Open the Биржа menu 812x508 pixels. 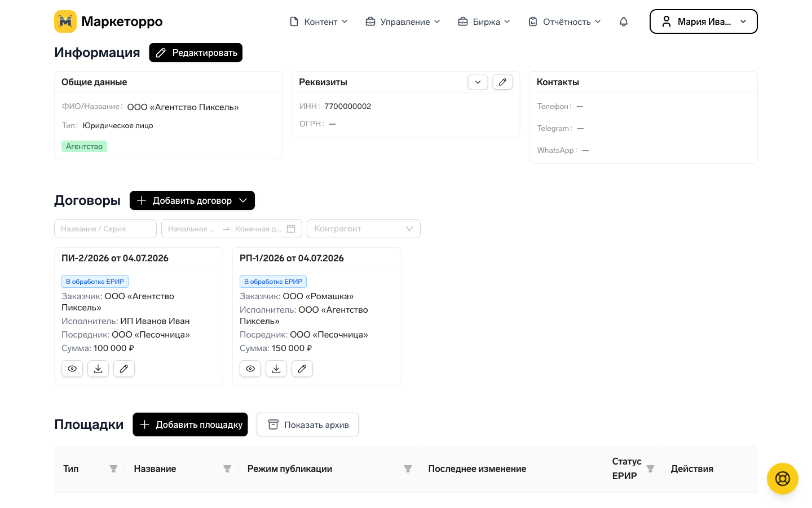pos(484,21)
